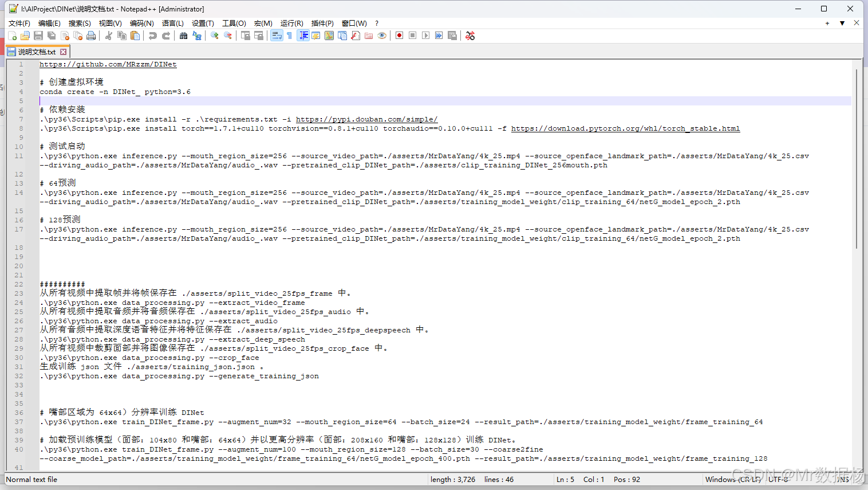Open the user-defined language dialog icon
The height and width of the screenshot is (490, 868).
316,36
